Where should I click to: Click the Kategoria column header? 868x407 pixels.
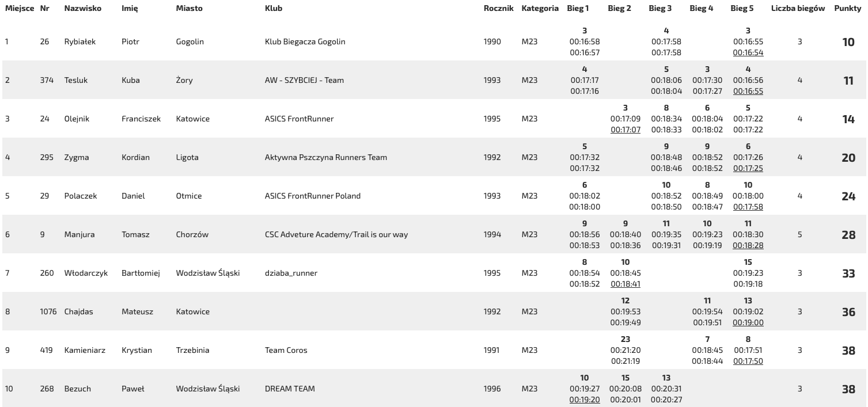[x=540, y=9]
